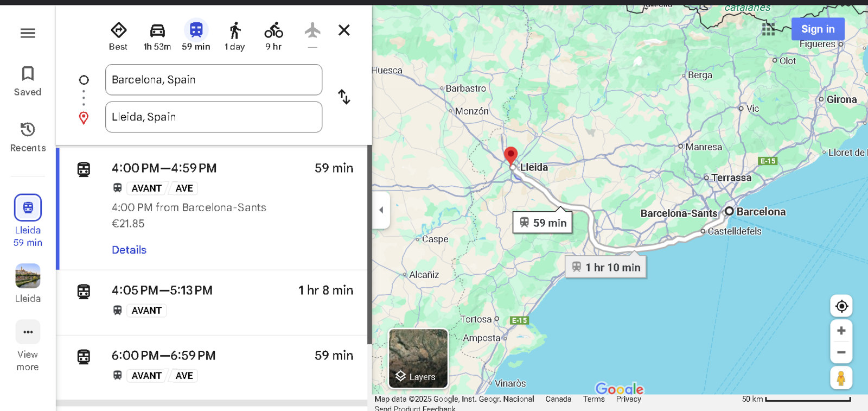Select Transit mode 59 min
The height and width of the screenshot is (411, 868).
click(x=196, y=36)
